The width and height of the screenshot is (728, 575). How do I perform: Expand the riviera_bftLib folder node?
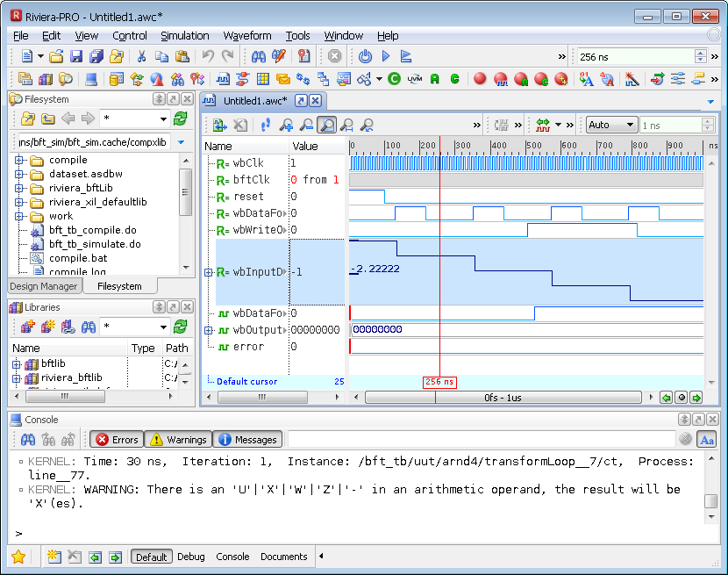pyautogui.click(x=18, y=188)
